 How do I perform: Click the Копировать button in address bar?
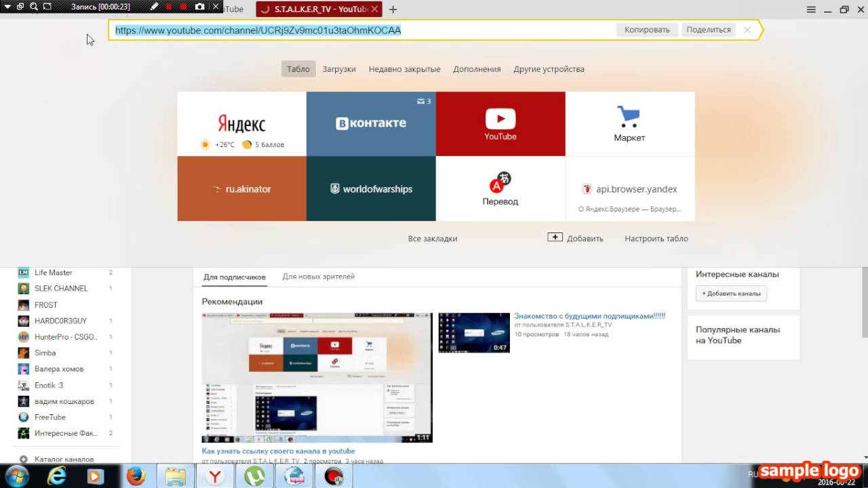[647, 30]
